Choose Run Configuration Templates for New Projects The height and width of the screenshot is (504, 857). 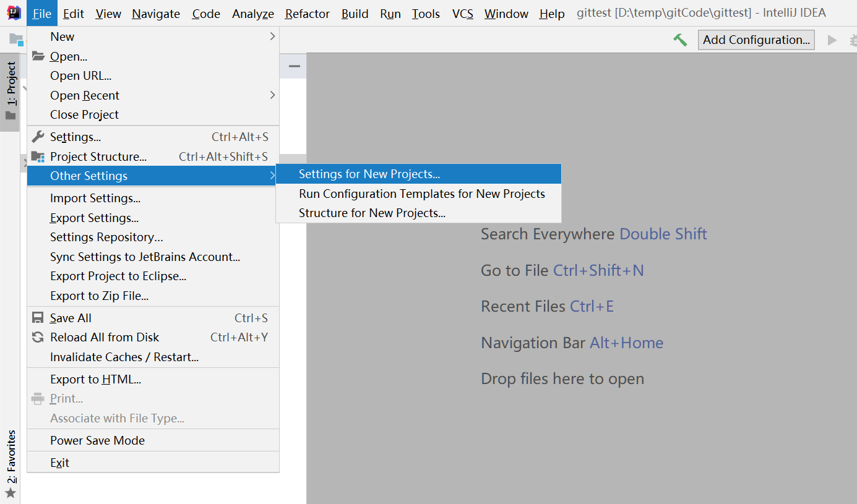[x=418, y=194]
